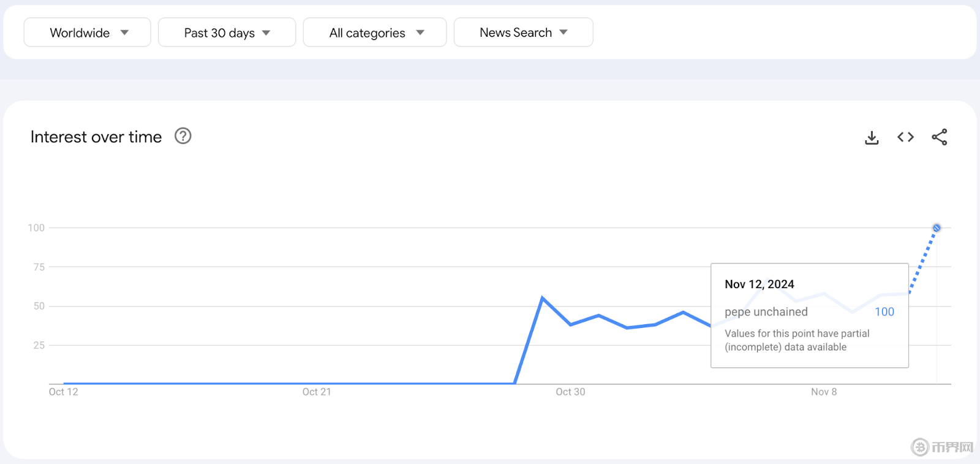Screen dimensions: 980x464
Task: Share the Interest over time chart
Action: click(x=939, y=137)
